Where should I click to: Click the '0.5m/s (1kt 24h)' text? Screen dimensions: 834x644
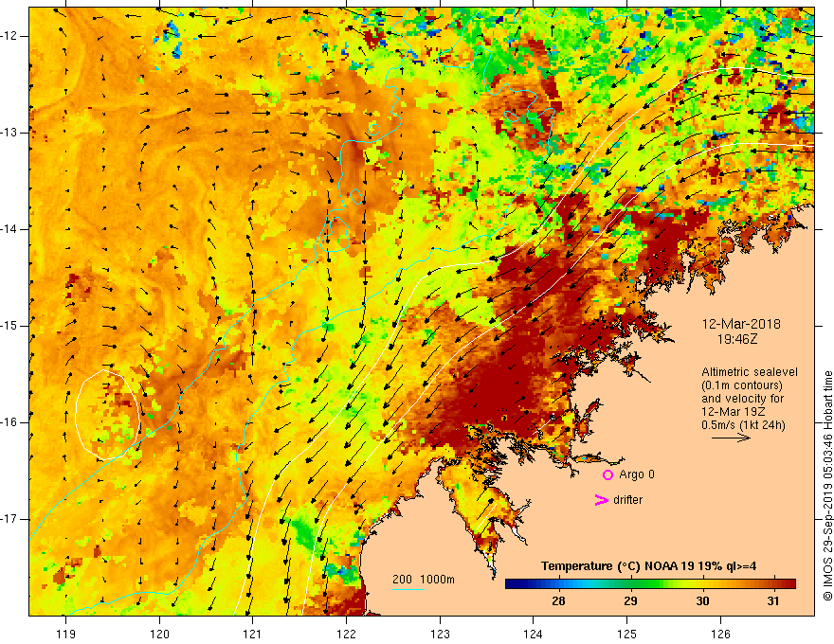[743, 424]
